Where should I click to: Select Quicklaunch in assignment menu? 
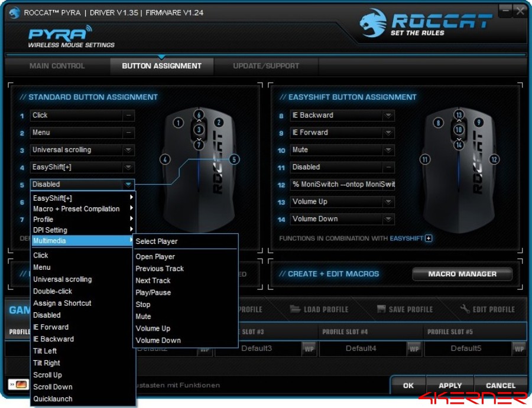click(x=83, y=399)
